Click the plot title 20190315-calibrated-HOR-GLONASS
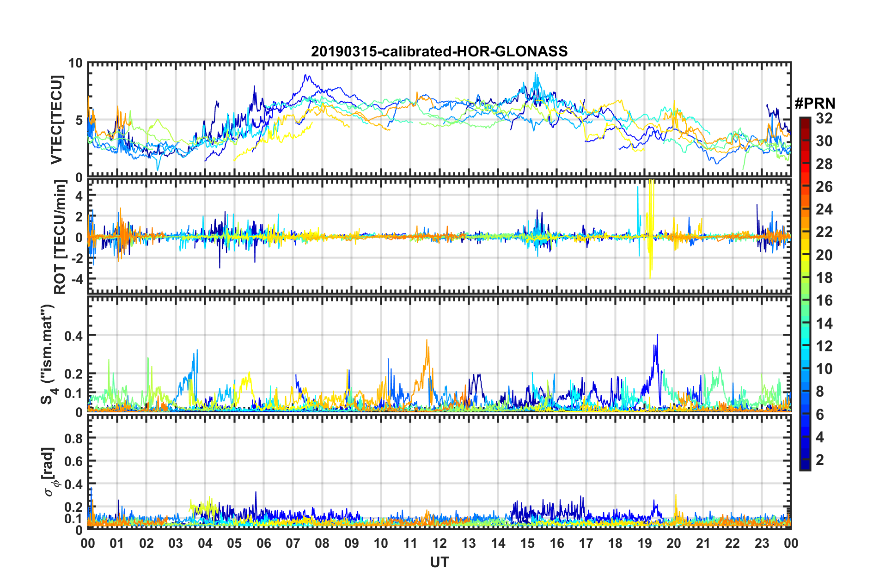The width and height of the screenshot is (879, 588). [x=439, y=51]
